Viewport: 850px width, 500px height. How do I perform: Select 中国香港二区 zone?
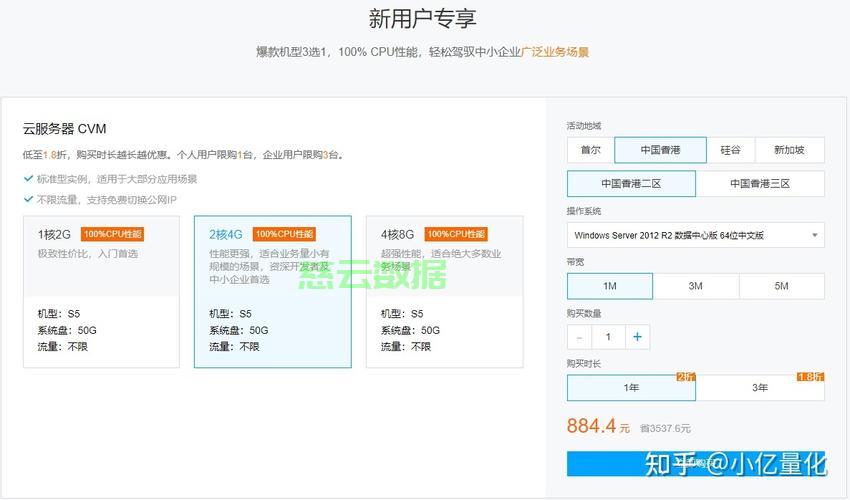coord(631,184)
